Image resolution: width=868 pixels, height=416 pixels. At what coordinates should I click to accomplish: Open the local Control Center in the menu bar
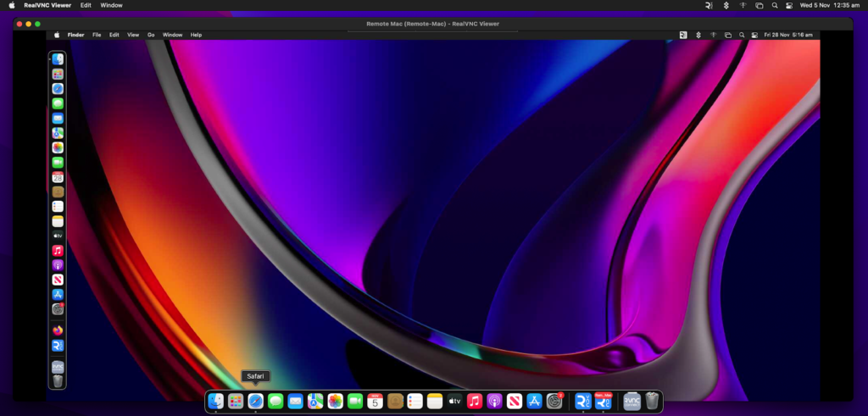pos(789,5)
